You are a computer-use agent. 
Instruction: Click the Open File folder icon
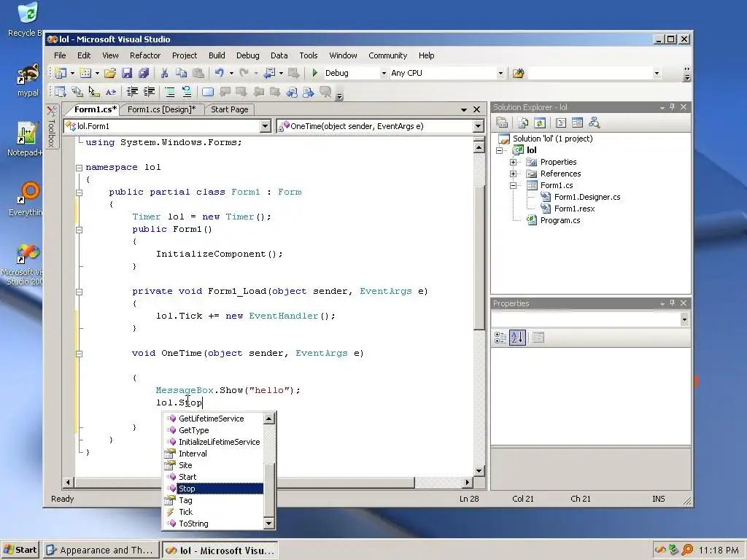(x=110, y=73)
